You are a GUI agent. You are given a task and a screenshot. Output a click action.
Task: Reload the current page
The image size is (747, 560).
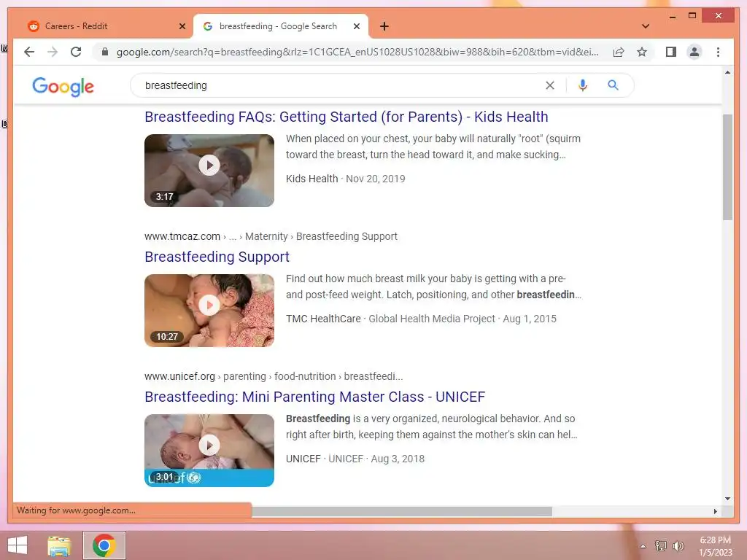pyautogui.click(x=76, y=52)
